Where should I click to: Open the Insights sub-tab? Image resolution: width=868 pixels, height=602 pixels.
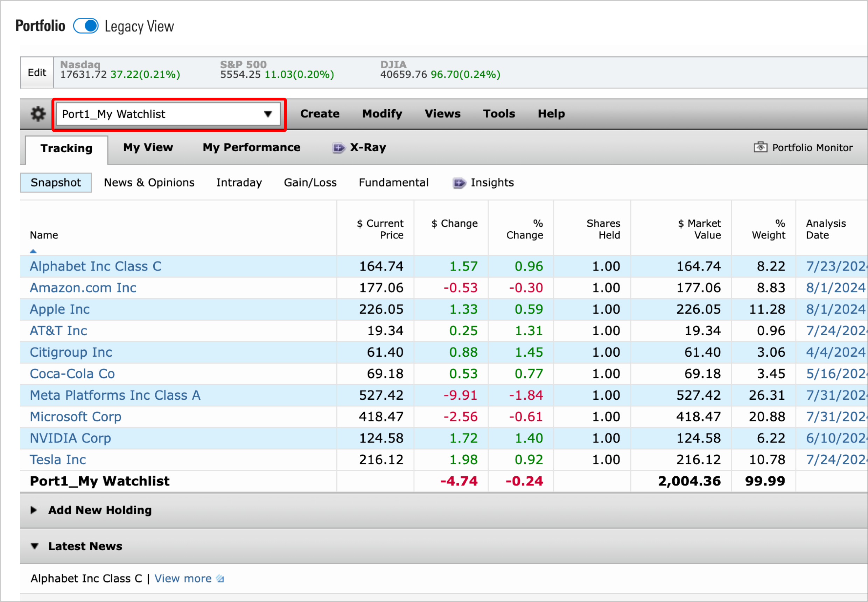pos(492,183)
